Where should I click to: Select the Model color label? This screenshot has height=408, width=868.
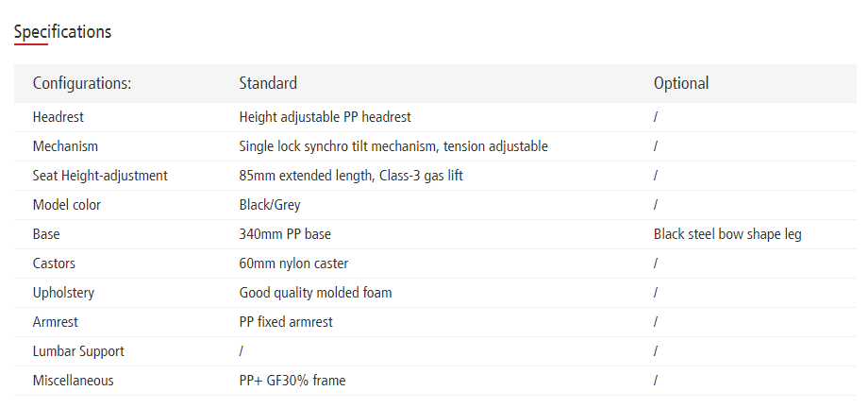coord(67,205)
